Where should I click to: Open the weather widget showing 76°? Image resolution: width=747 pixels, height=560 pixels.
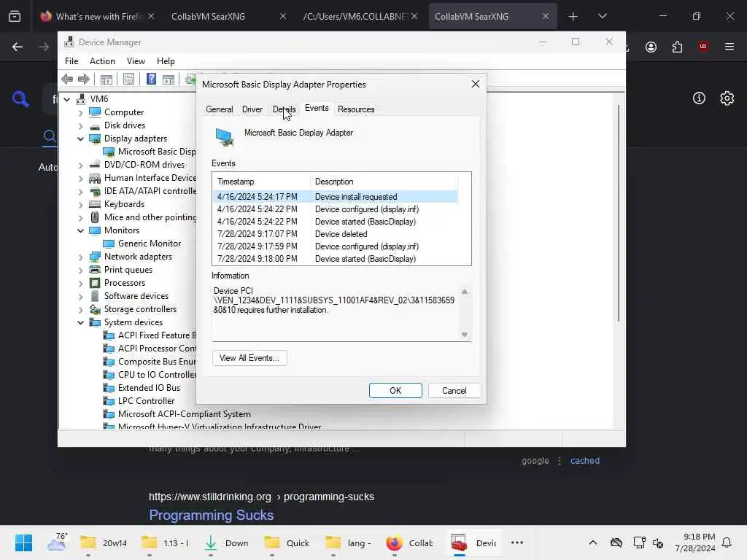(x=57, y=542)
